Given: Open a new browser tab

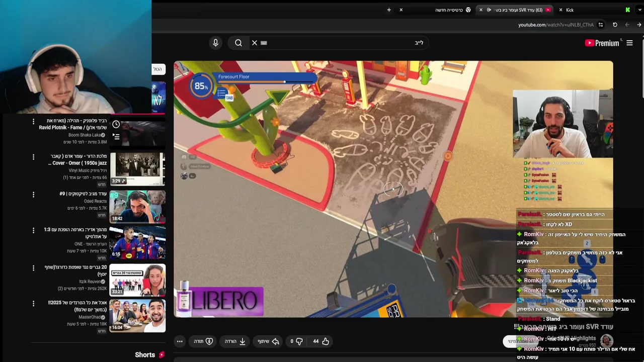Looking at the screenshot, I should [x=389, y=10].
